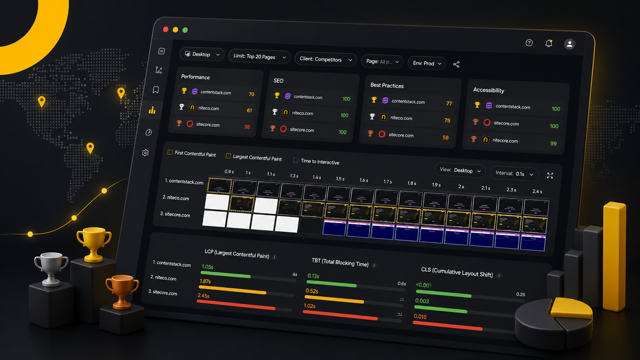
Task: Click the 0.9 s timeline label
Action: point(229,171)
